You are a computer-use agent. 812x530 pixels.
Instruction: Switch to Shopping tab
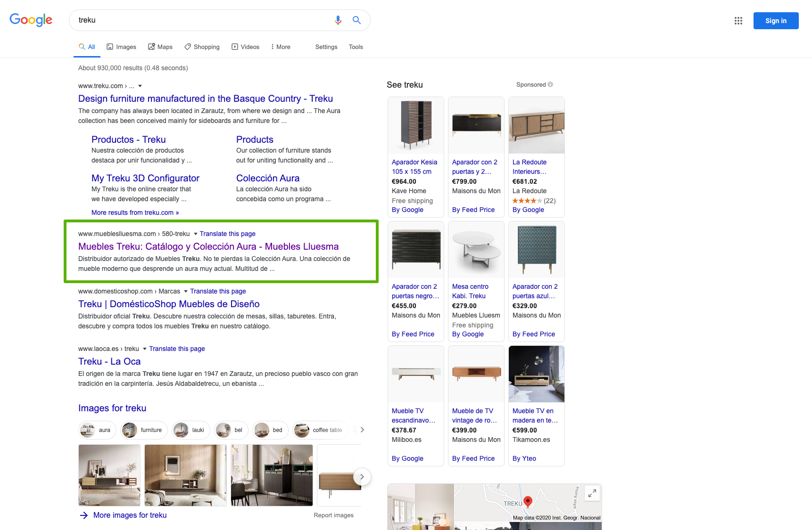pos(202,47)
